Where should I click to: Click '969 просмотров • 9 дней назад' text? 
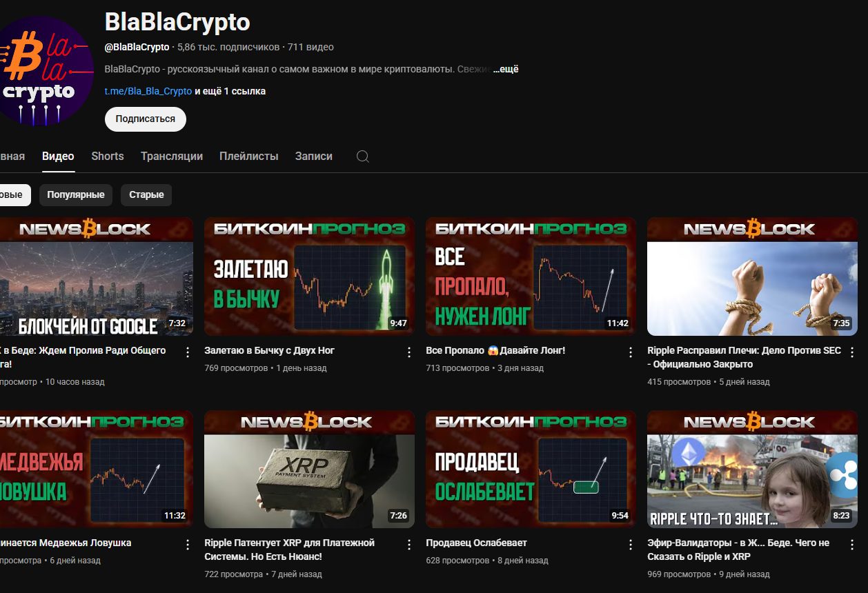point(709,574)
